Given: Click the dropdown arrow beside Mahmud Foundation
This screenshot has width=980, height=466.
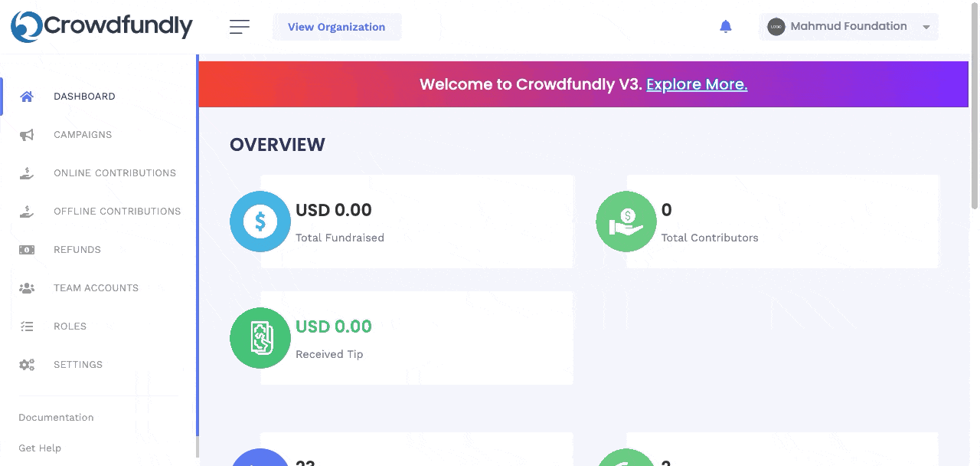Looking at the screenshot, I should tap(926, 28).
